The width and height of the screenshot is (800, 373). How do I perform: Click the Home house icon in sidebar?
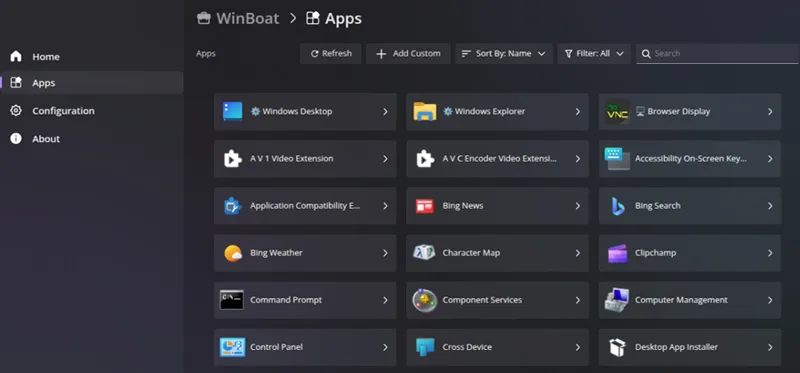[16, 56]
